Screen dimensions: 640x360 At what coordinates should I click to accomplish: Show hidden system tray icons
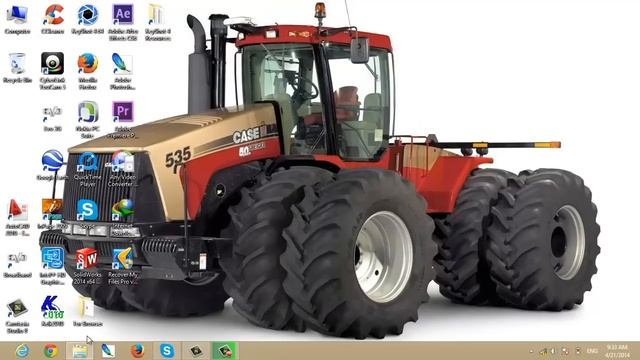(531, 351)
